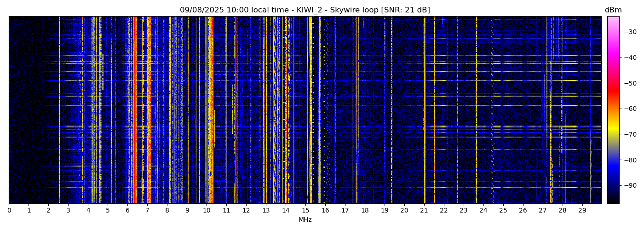
Task: Click the −50 dBm colorbar tick label
Action: coord(629,83)
